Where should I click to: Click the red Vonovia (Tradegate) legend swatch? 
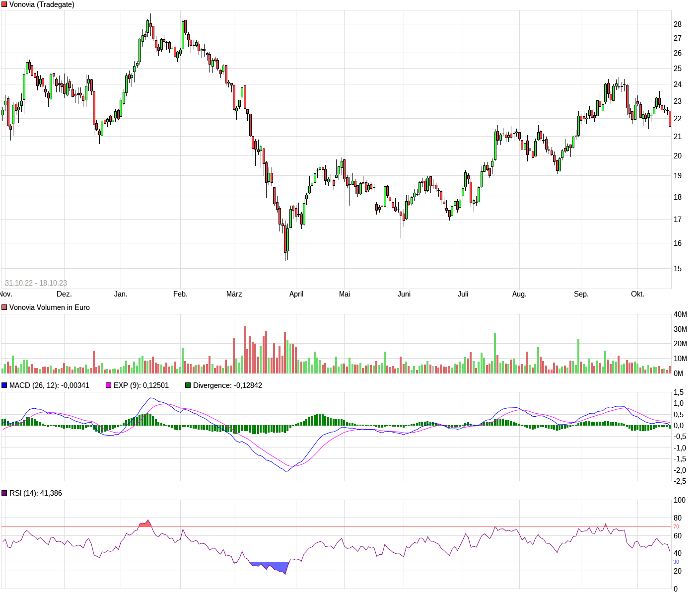[4, 4]
